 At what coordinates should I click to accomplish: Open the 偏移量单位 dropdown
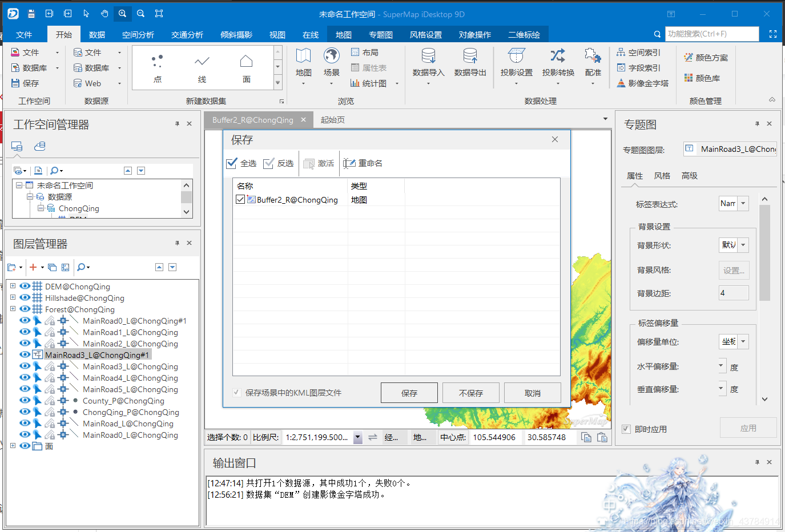click(743, 341)
